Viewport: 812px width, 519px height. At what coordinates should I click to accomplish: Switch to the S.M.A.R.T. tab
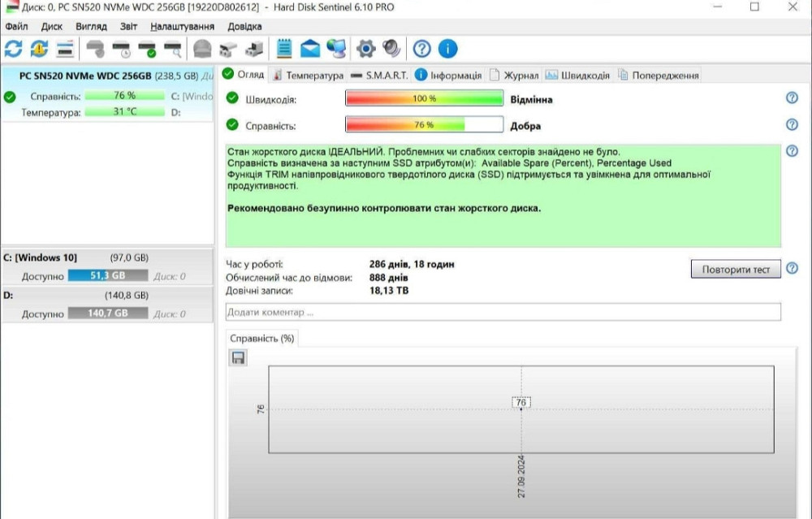pyautogui.click(x=380, y=75)
